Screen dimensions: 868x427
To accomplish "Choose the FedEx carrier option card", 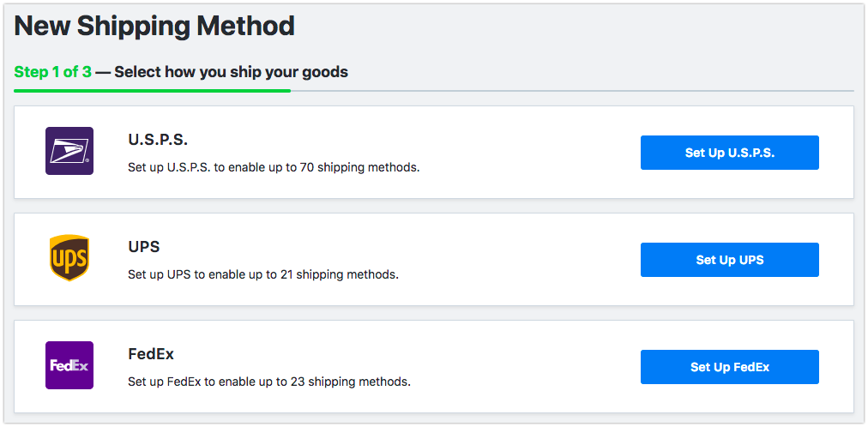I will tap(515, 367).
